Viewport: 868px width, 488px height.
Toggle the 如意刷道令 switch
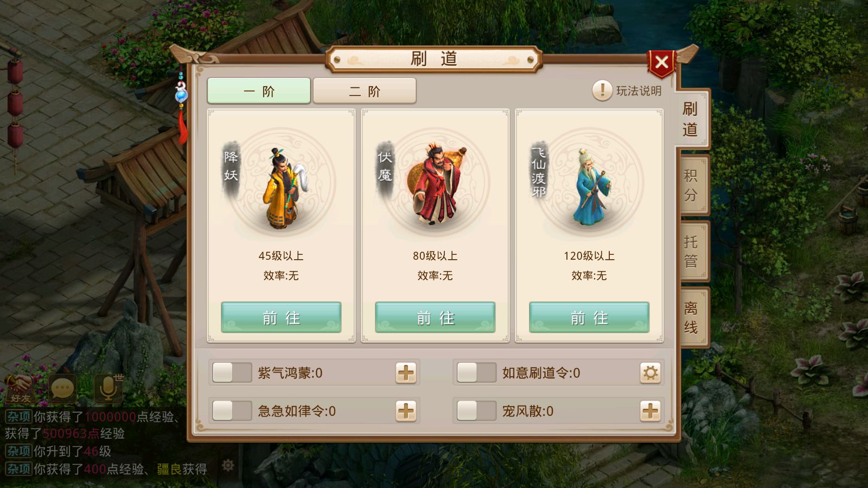click(x=476, y=373)
